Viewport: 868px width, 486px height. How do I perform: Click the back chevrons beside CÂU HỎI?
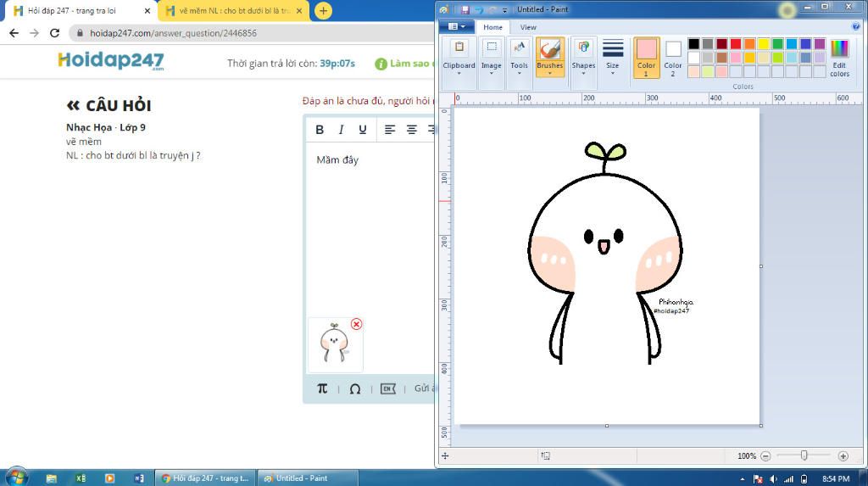(73, 105)
